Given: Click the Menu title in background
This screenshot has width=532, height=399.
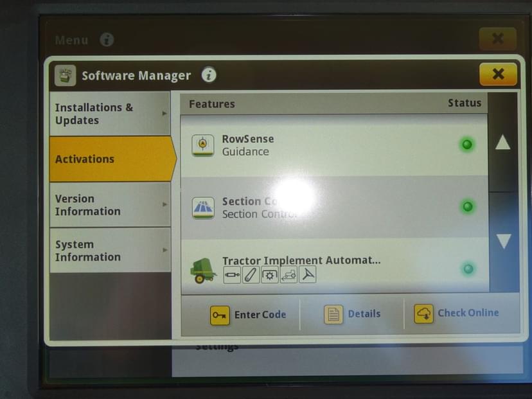Looking at the screenshot, I should click(x=71, y=40).
